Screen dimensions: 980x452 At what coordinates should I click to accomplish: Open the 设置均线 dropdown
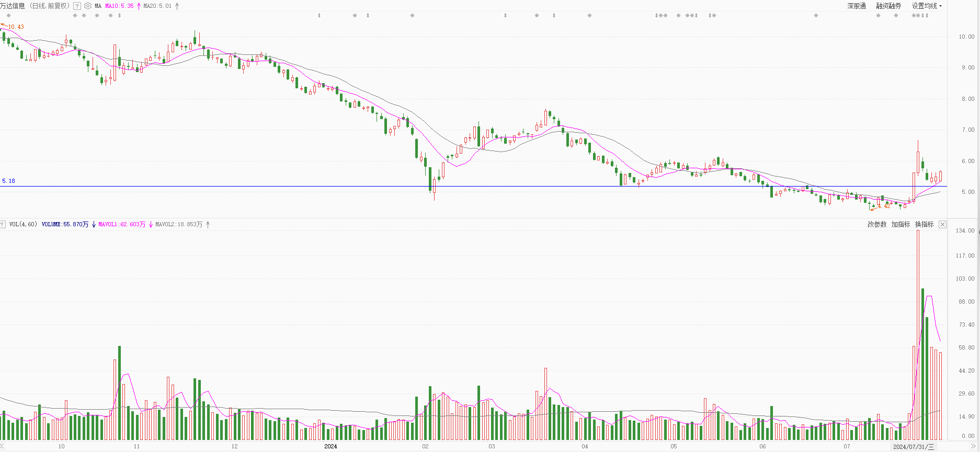point(927,6)
